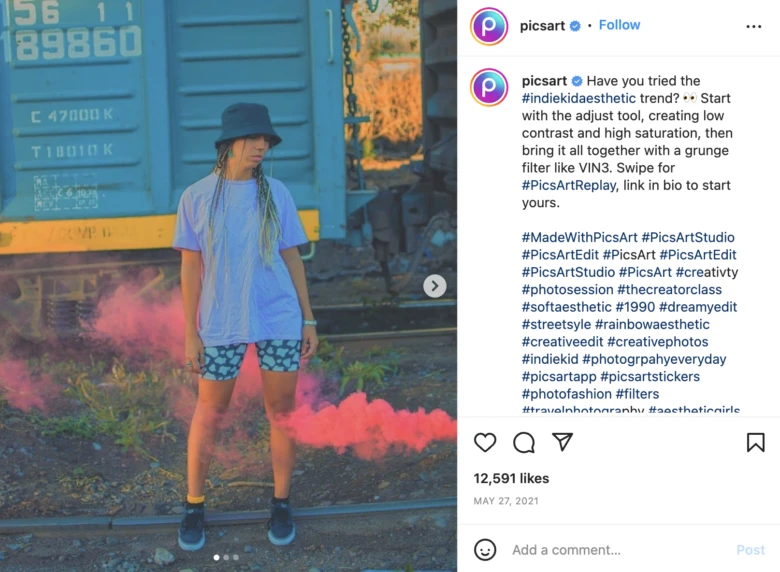The height and width of the screenshot is (572, 780).
Task: Save the post with the bookmark icon
Action: (755, 442)
